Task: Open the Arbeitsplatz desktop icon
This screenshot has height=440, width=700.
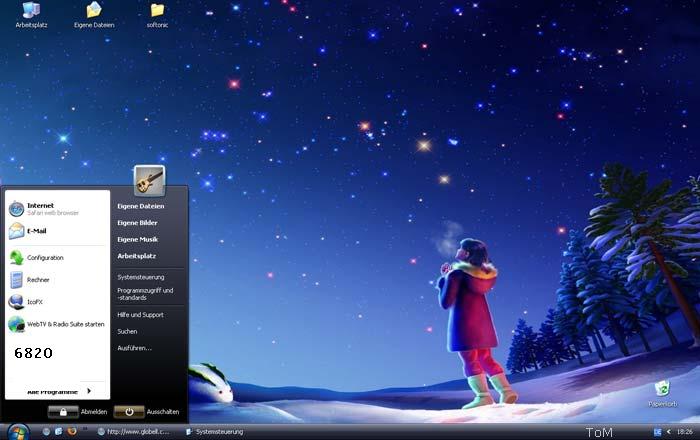Action: click(31, 14)
